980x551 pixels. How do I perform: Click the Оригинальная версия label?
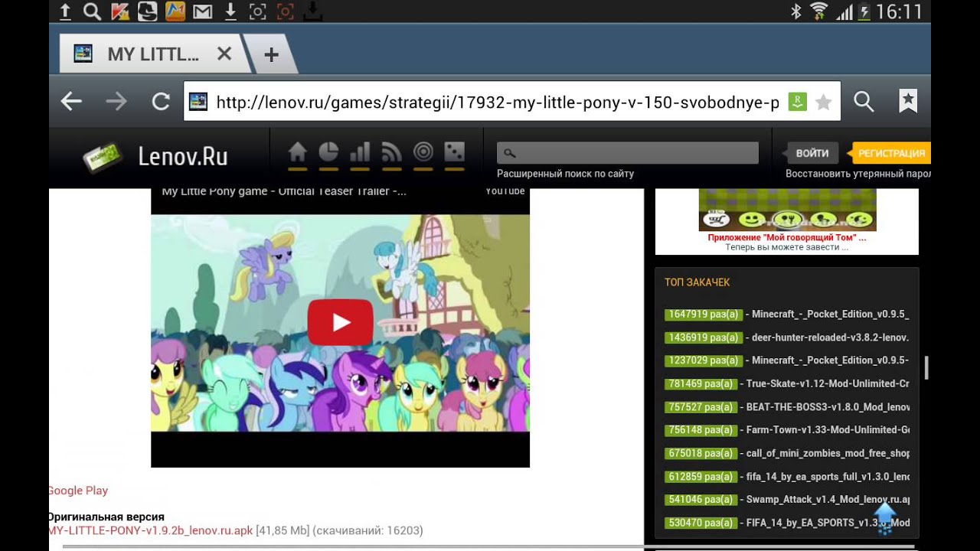click(x=106, y=517)
